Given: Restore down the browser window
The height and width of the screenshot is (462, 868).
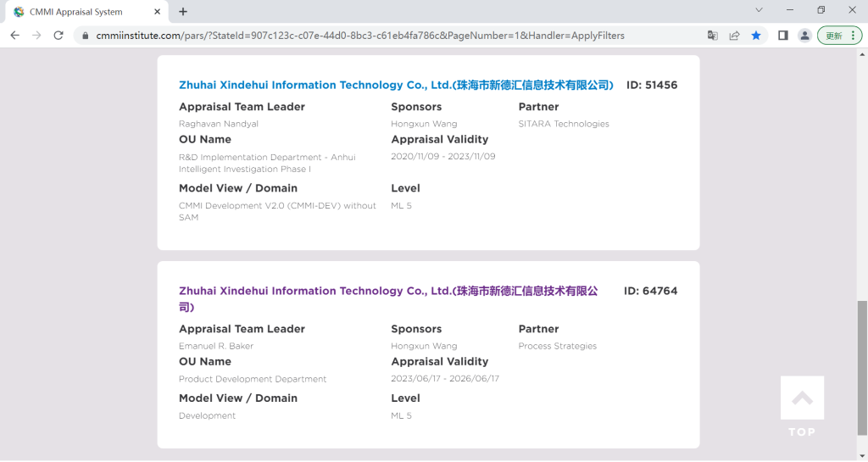Looking at the screenshot, I should pos(821,10).
